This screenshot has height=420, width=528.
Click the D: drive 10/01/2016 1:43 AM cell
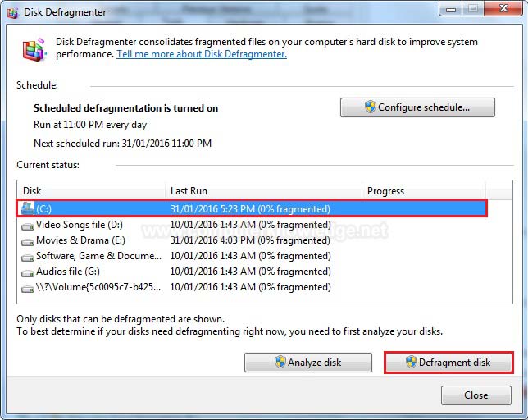coord(250,225)
